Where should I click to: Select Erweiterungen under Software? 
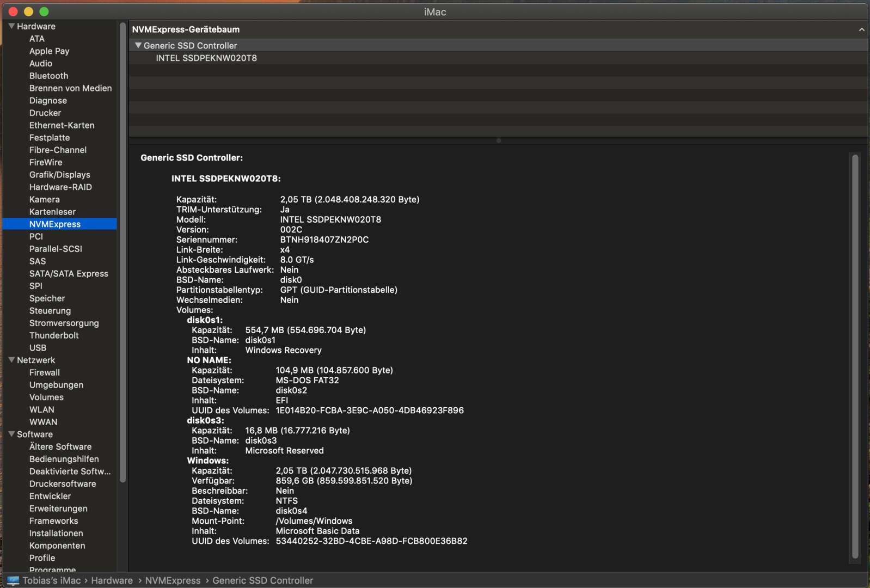(x=58, y=509)
